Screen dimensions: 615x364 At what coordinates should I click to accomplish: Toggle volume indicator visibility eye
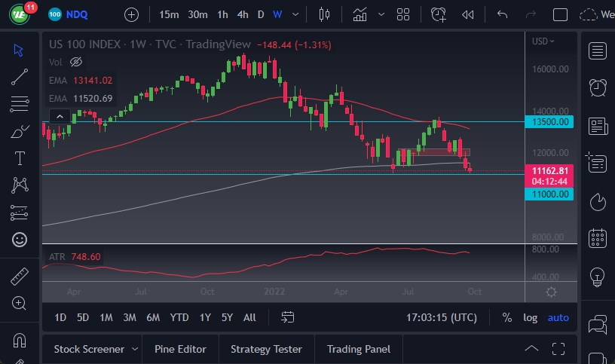point(75,62)
